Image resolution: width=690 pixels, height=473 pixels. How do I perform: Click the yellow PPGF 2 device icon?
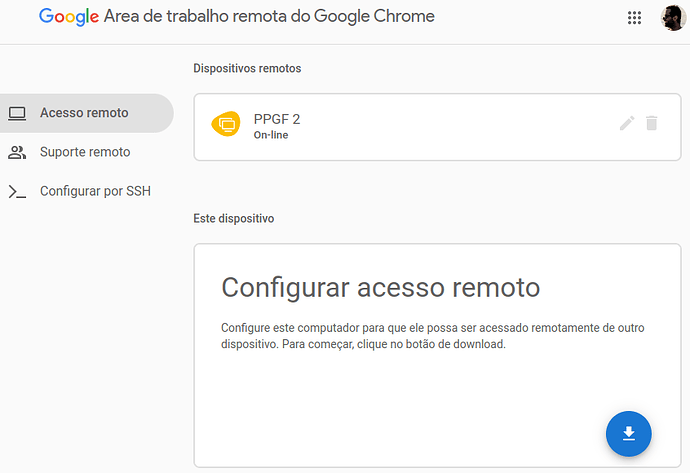[x=226, y=124]
